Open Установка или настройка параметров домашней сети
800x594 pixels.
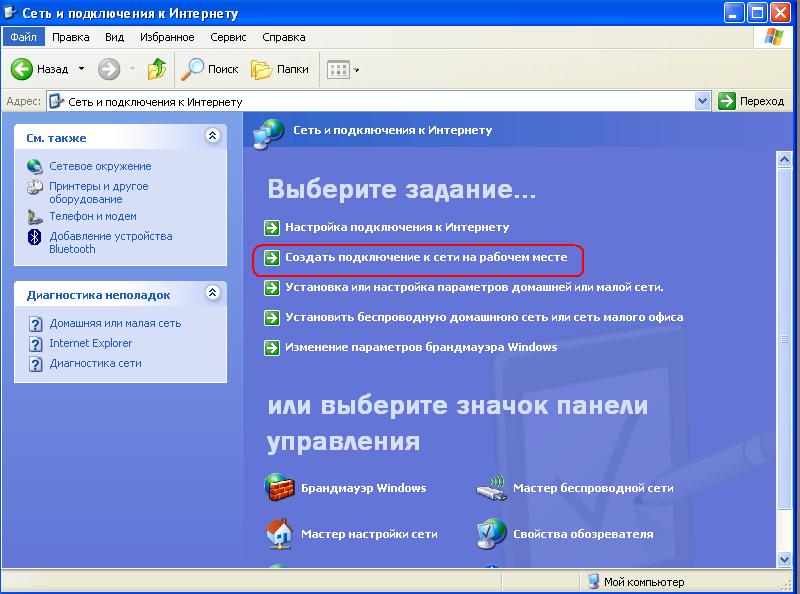[x=474, y=287]
